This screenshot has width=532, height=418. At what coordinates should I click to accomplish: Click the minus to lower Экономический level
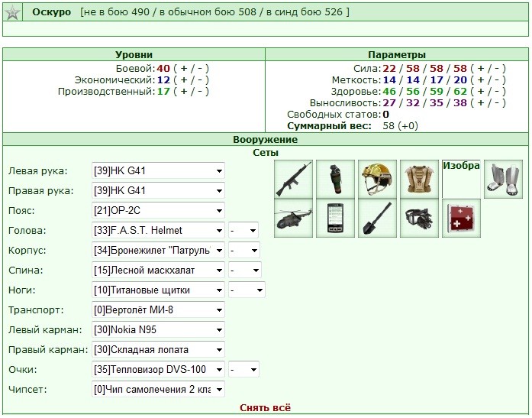pyautogui.click(x=200, y=80)
